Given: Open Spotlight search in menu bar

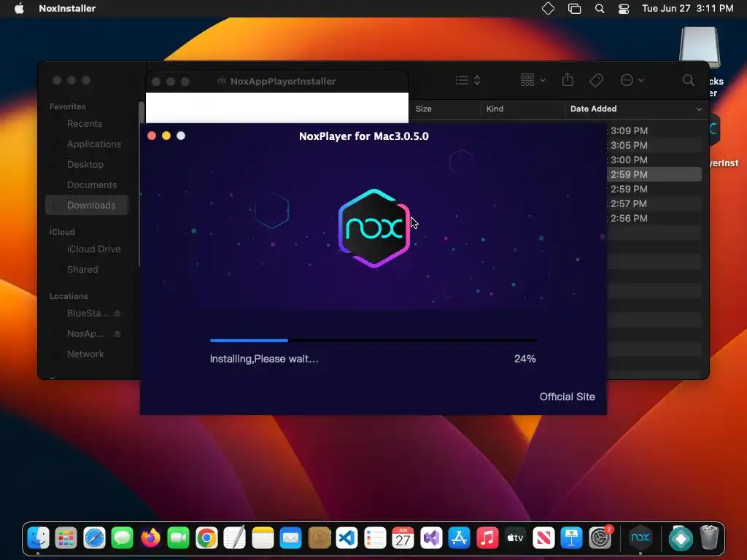Looking at the screenshot, I should [600, 9].
